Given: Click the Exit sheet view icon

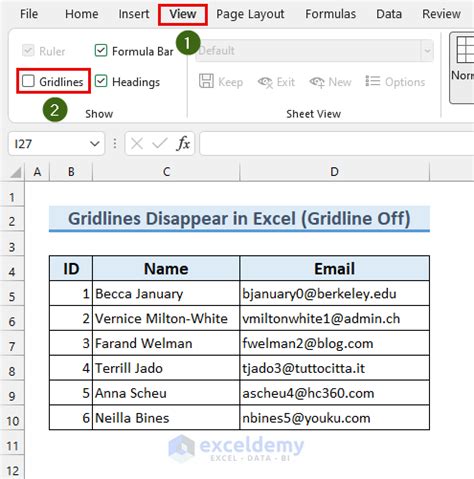Looking at the screenshot, I should click(265, 82).
